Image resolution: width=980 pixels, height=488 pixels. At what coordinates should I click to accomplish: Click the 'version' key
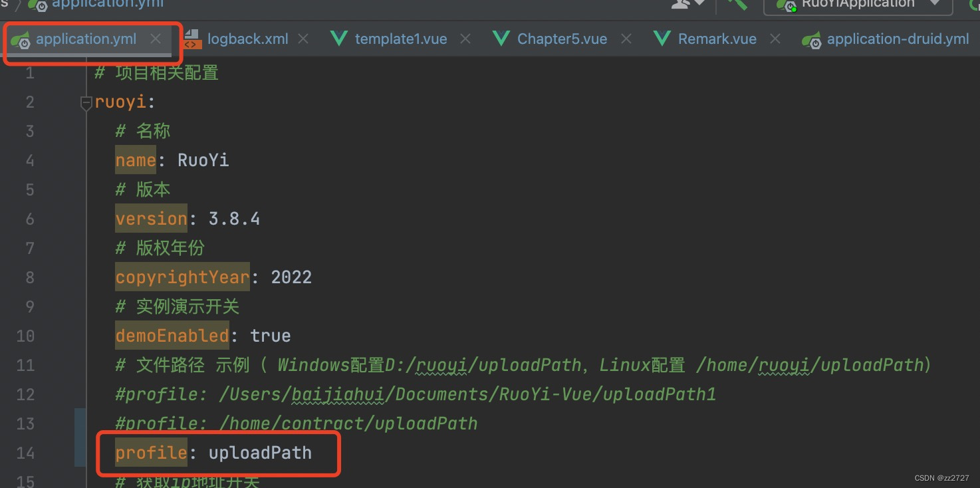[151, 219]
